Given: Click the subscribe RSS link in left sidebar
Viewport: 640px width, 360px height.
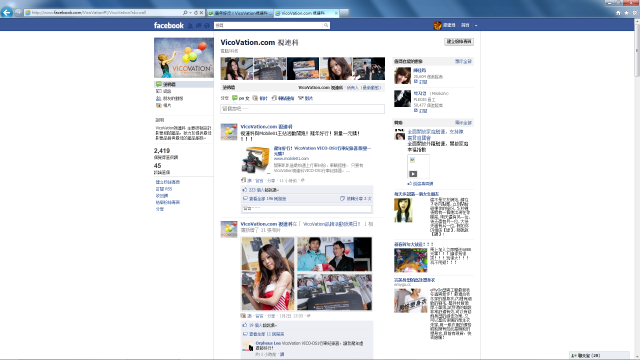Looking at the screenshot, I should click(x=164, y=189).
